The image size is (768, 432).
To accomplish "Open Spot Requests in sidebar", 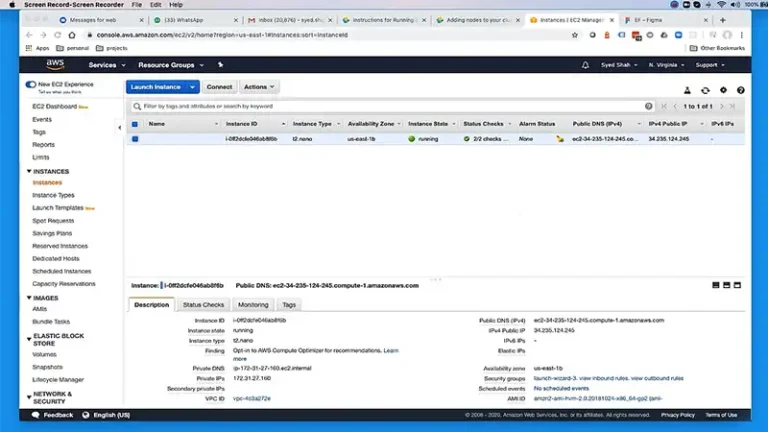I will pyautogui.click(x=53, y=220).
